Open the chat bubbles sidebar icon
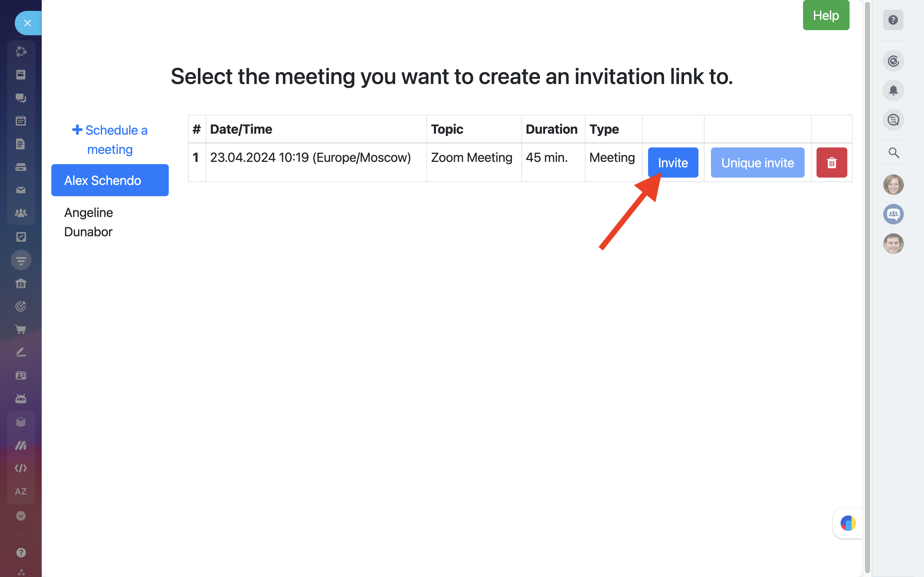 click(x=21, y=98)
